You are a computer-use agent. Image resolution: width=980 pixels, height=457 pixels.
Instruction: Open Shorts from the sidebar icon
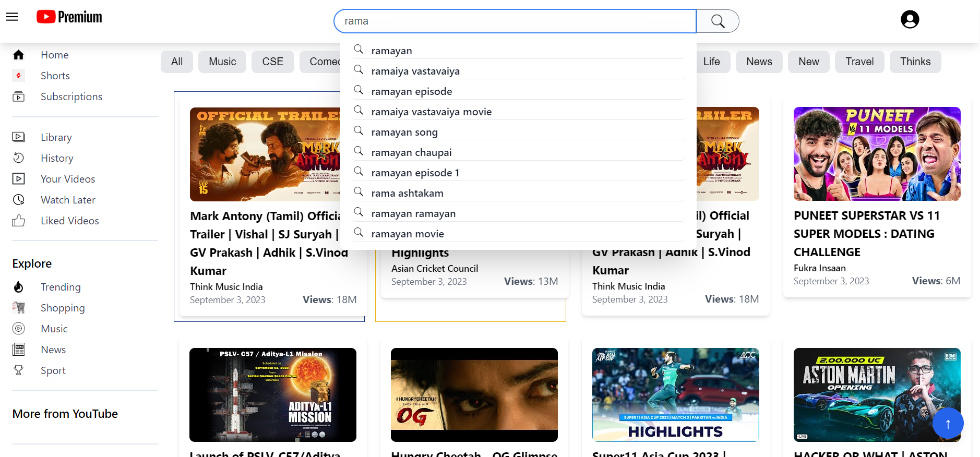[x=19, y=76]
